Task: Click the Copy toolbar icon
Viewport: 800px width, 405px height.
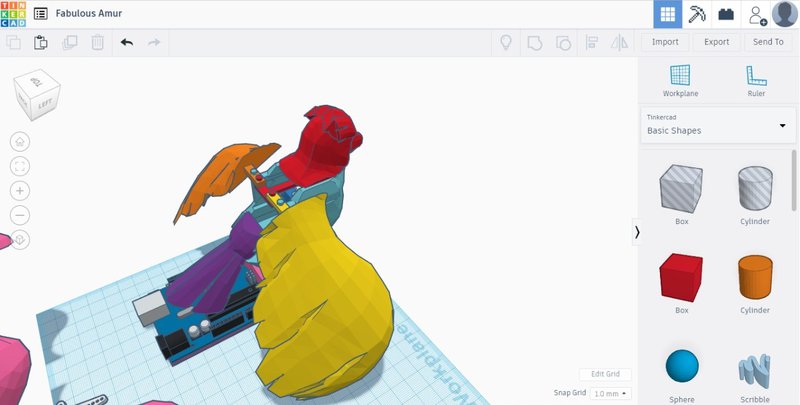Action: [x=13, y=42]
